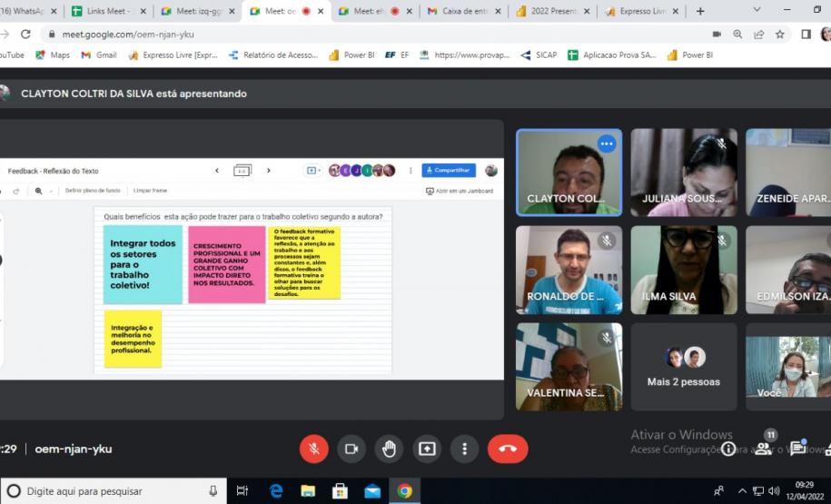Raise hand in the meeting

click(x=389, y=449)
